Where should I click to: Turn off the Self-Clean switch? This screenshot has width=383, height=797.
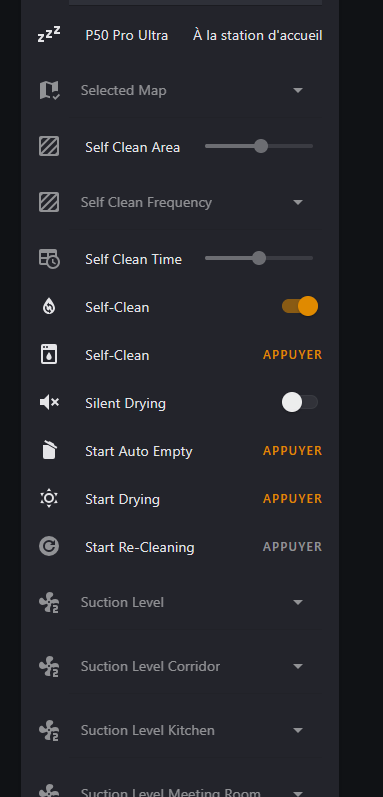[300, 306]
